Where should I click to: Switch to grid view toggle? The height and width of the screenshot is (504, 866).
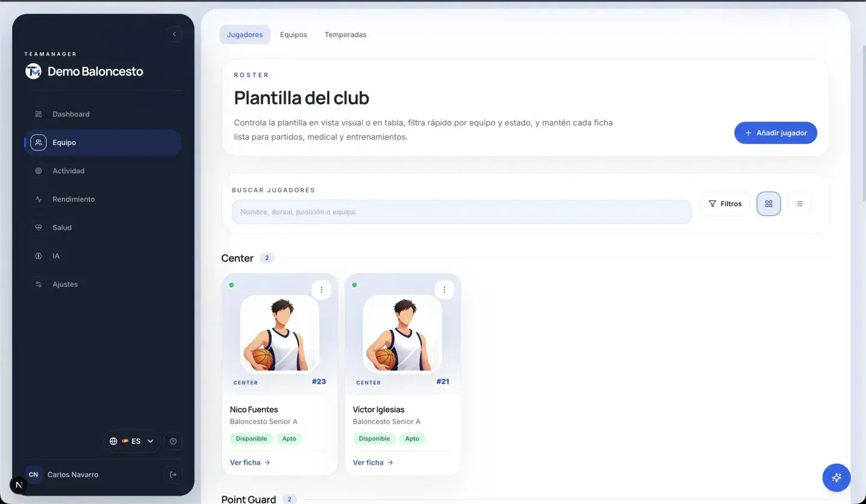click(769, 204)
